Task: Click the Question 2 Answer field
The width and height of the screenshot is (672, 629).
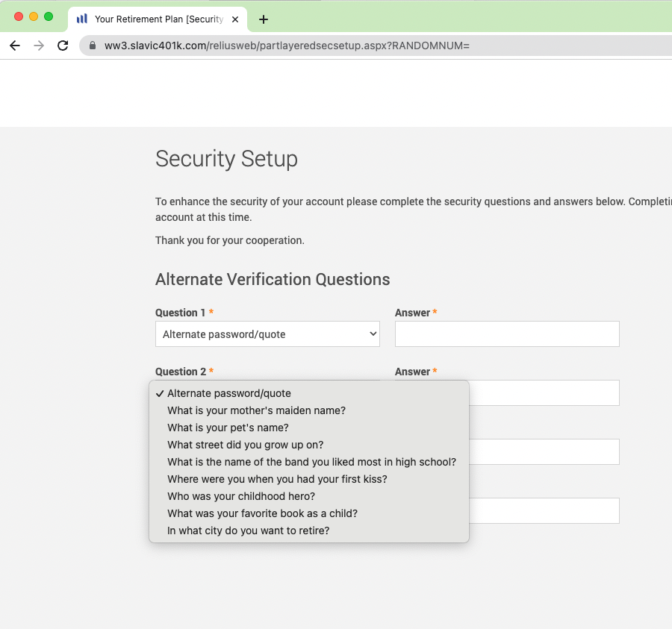Action: [x=544, y=392]
